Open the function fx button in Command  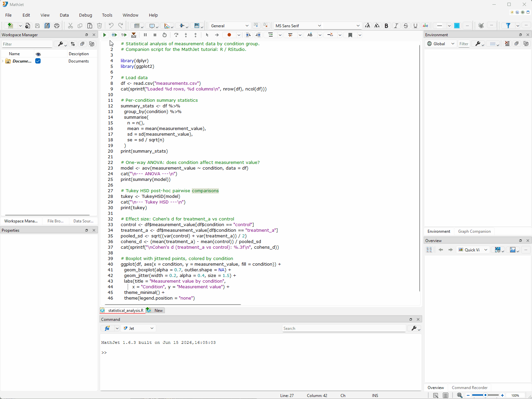107,328
